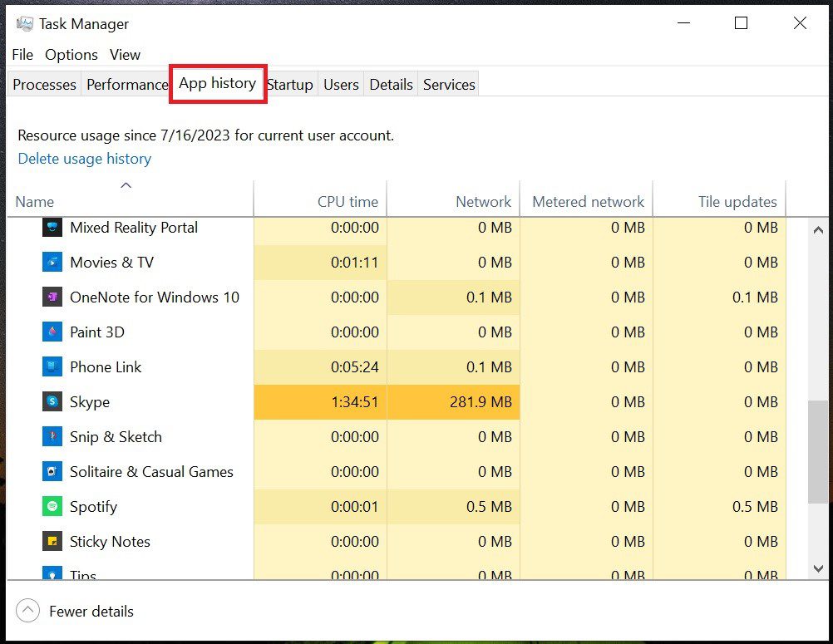Click the Phone Link app icon
The image size is (833, 644).
click(52, 366)
